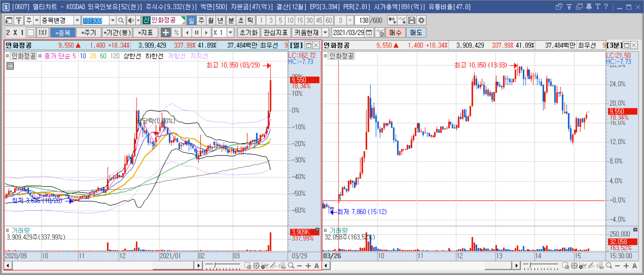
Task: Open the 종목변경 dropdown arrow
Action: [77, 20]
